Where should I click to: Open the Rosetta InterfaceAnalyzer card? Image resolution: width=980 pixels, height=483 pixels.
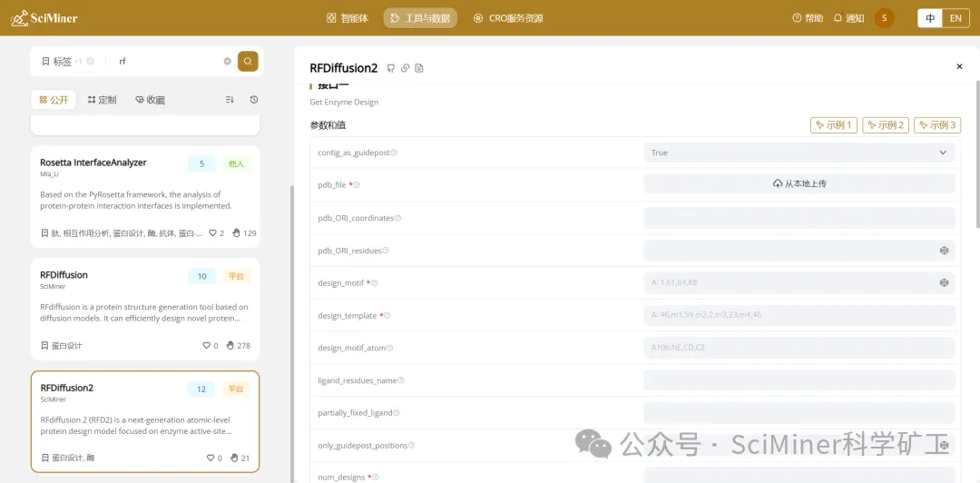tap(145, 197)
